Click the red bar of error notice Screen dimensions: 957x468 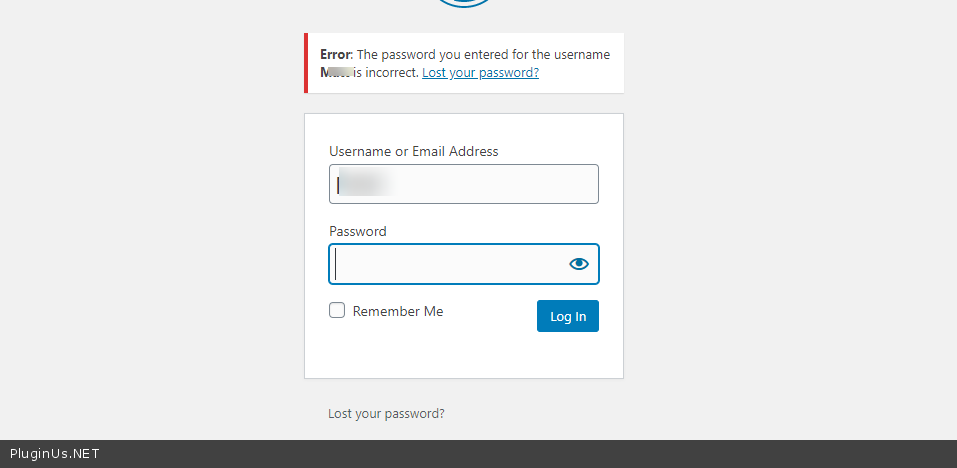[x=306, y=63]
